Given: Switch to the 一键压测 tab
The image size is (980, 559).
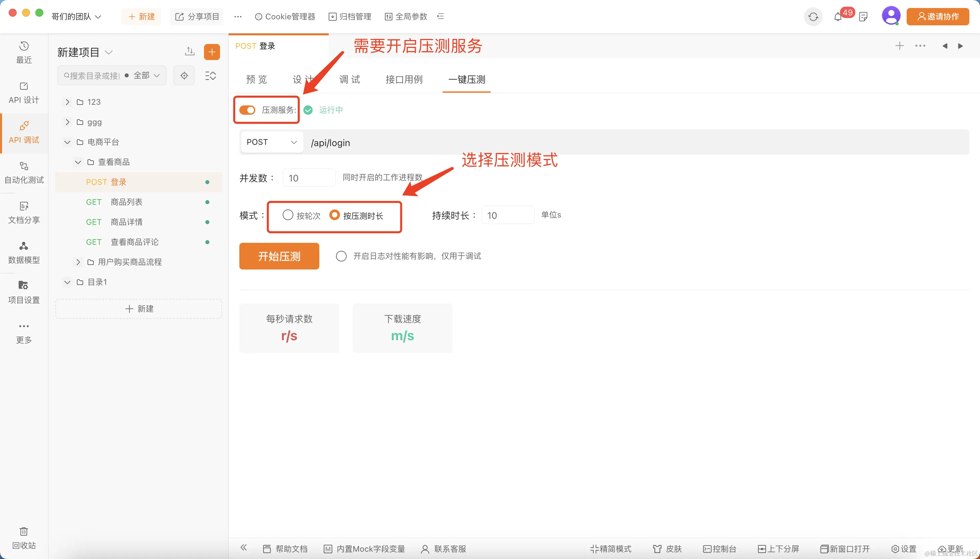Looking at the screenshot, I should tap(467, 79).
